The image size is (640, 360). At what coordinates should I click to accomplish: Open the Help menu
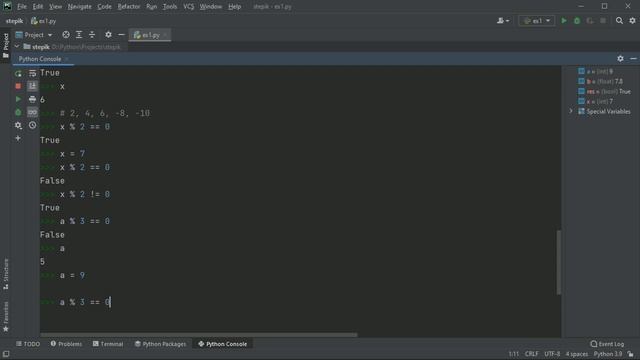tap(234, 7)
